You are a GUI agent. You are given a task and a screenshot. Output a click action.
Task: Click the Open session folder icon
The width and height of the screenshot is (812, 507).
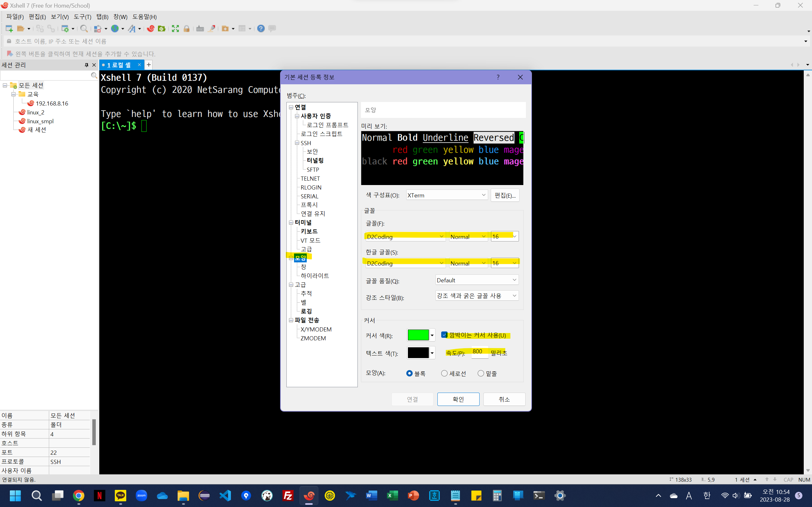click(x=21, y=29)
